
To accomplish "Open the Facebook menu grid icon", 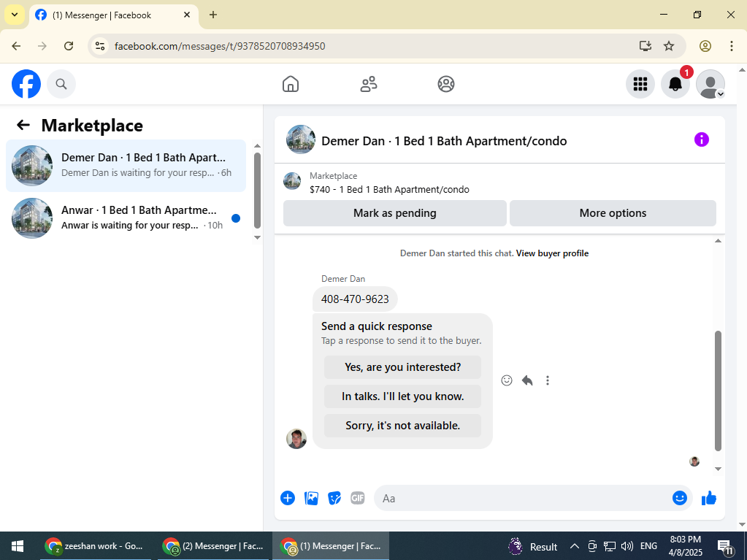I will tap(640, 84).
